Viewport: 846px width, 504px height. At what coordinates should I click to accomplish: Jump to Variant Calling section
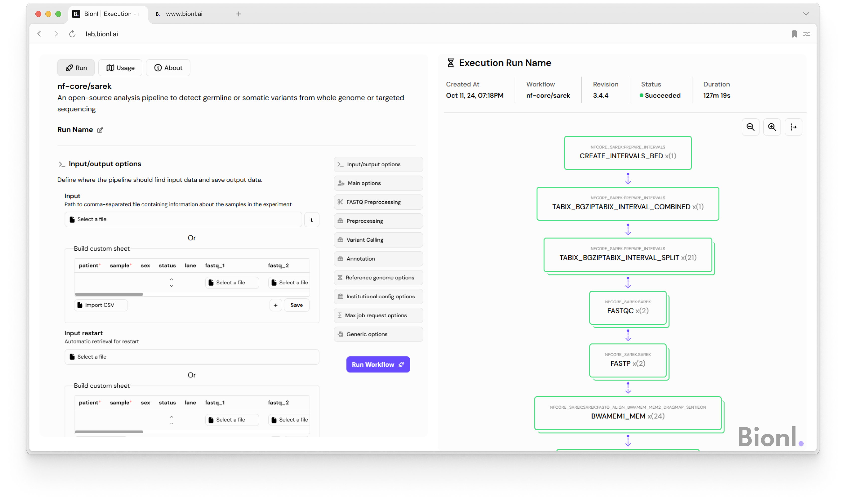point(379,240)
